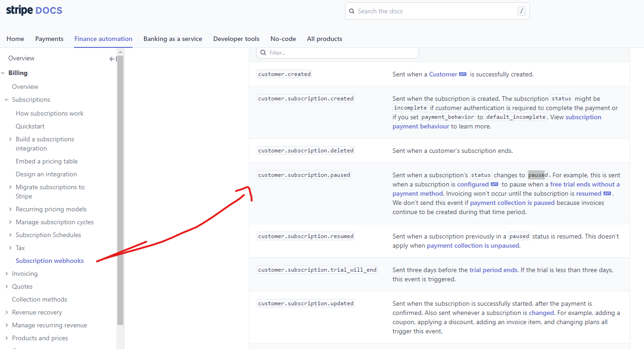Open How subscriptions work page
Viewport: 644px width, 349px height.
50,113
